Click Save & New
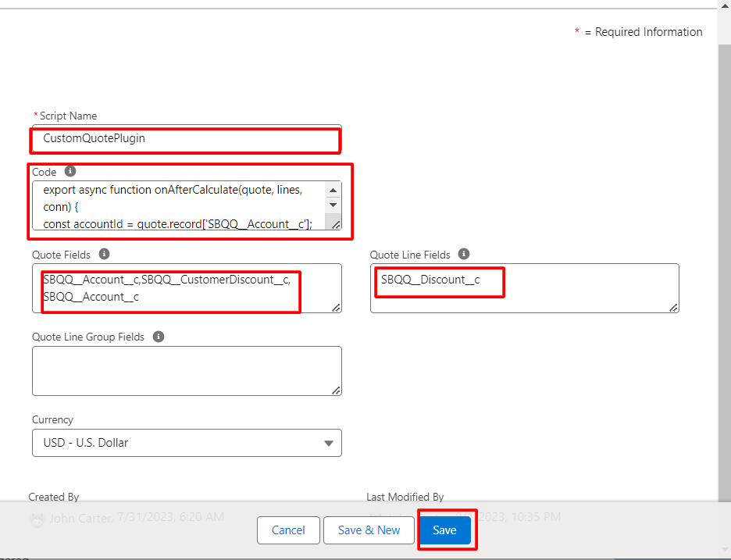This screenshot has height=560, width=731. point(369,530)
